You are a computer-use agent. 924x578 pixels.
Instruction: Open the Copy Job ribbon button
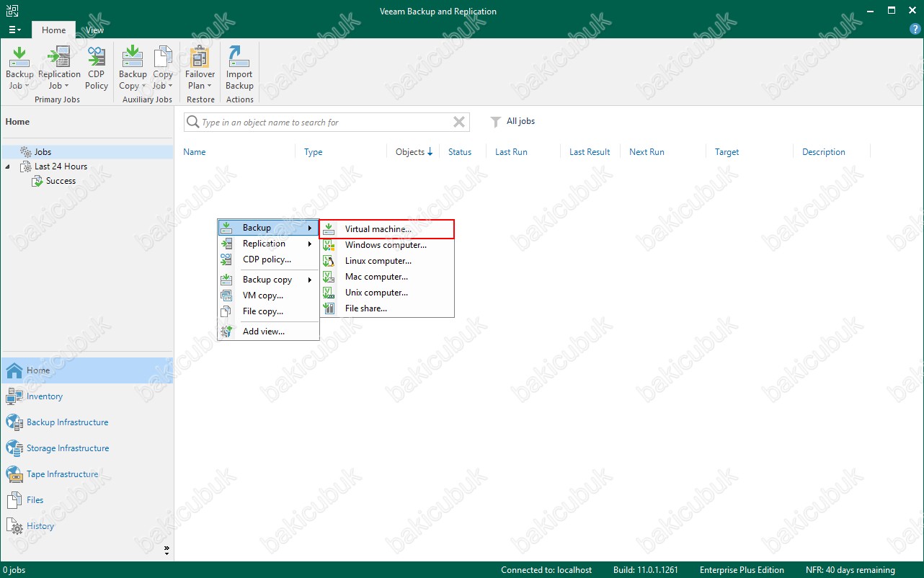163,68
